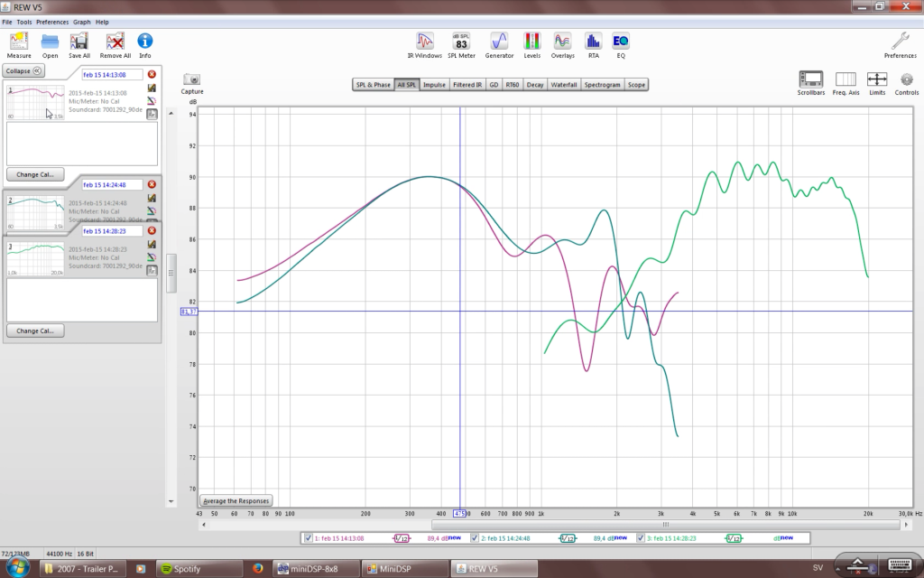Image resolution: width=924 pixels, height=578 pixels.
Task: Click the side panel vertical divider handle
Action: coord(171,273)
